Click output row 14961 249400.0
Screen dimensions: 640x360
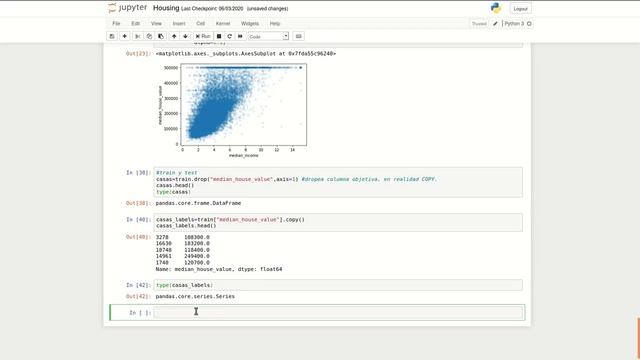coord(182,256)
